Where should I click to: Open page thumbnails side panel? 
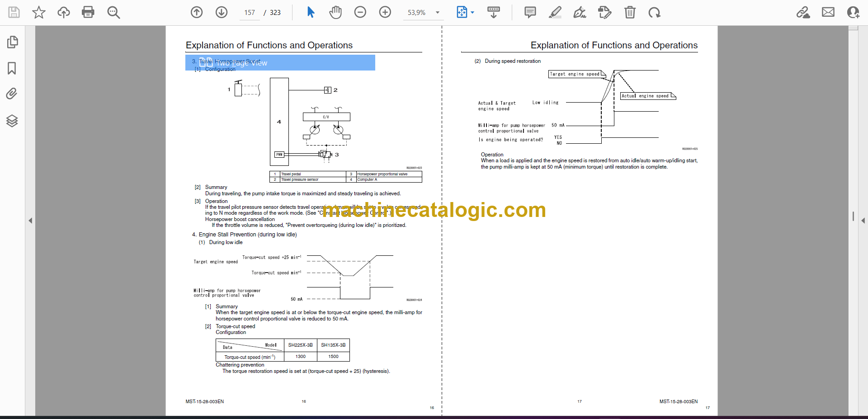(12, 42)
